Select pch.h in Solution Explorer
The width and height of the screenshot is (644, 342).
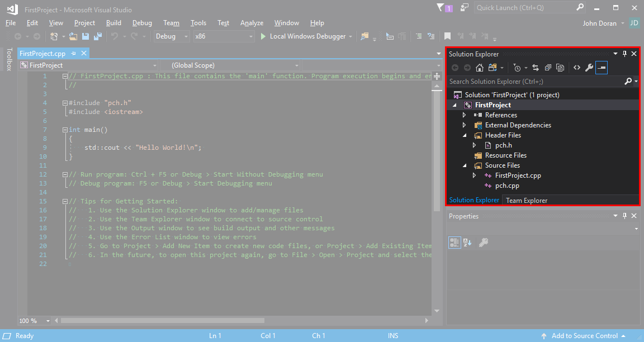503,145
